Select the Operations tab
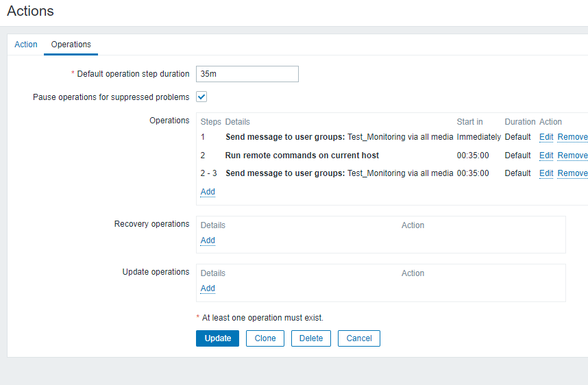This screenshot has width=588, height=385. coord(71,45)
